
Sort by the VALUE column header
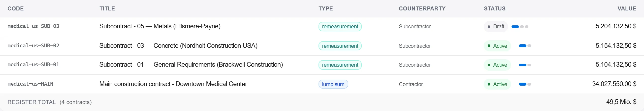[x=627, y=8]
